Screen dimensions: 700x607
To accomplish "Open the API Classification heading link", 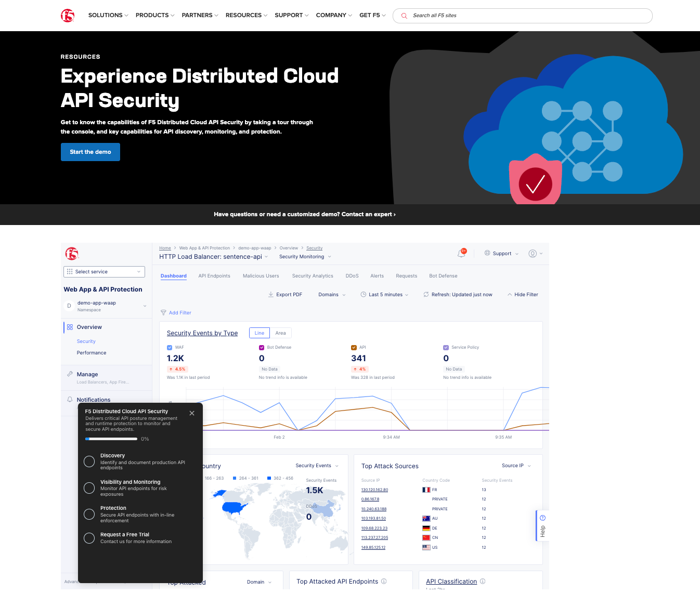I will tap(451, 582).
